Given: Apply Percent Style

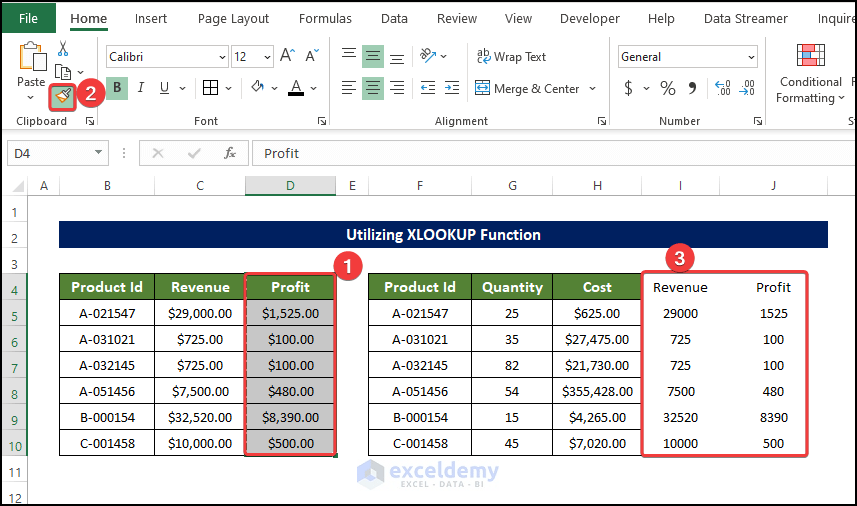Looking at the screenshot, I should pyautogui.click(x=667, y=88).
